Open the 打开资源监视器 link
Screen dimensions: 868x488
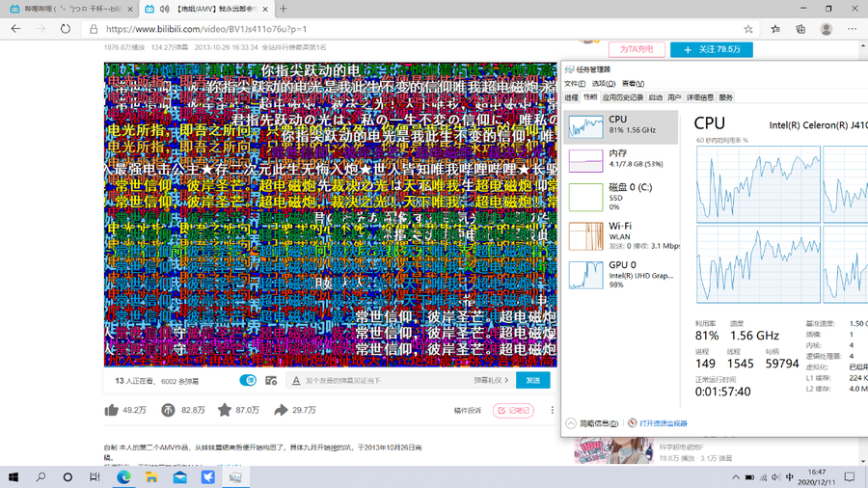tap(663, 423)
